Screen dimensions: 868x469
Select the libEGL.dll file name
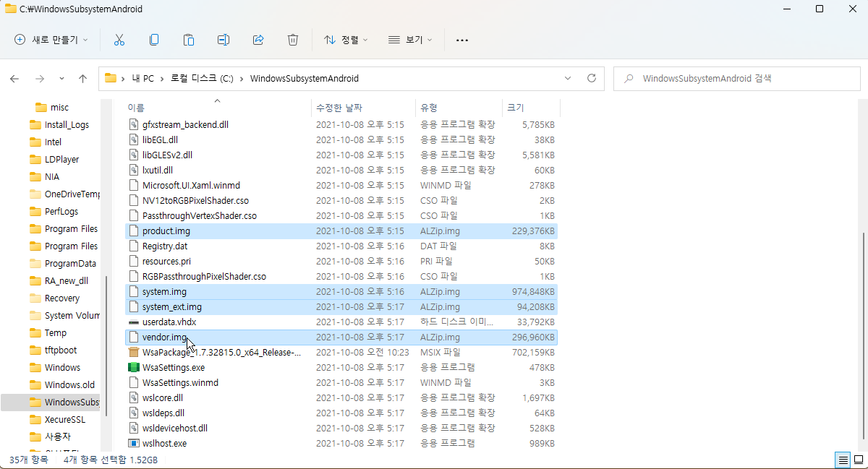pos(160,139)
